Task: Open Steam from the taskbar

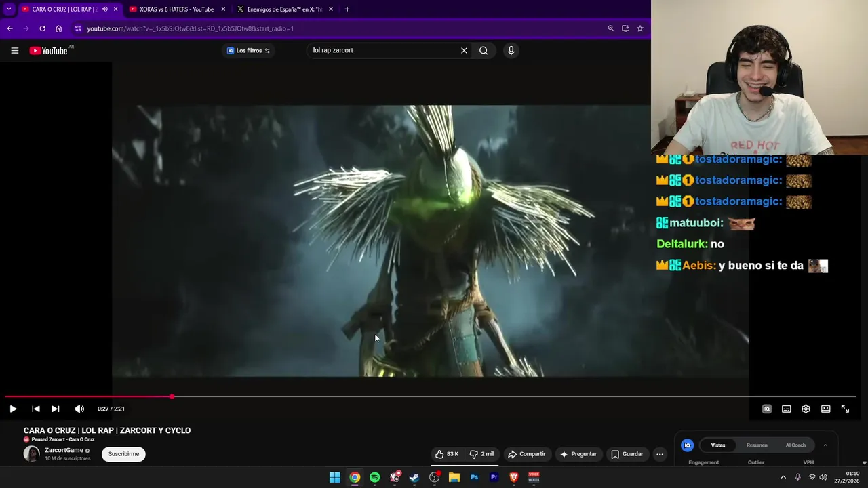Action: [414, 477]
